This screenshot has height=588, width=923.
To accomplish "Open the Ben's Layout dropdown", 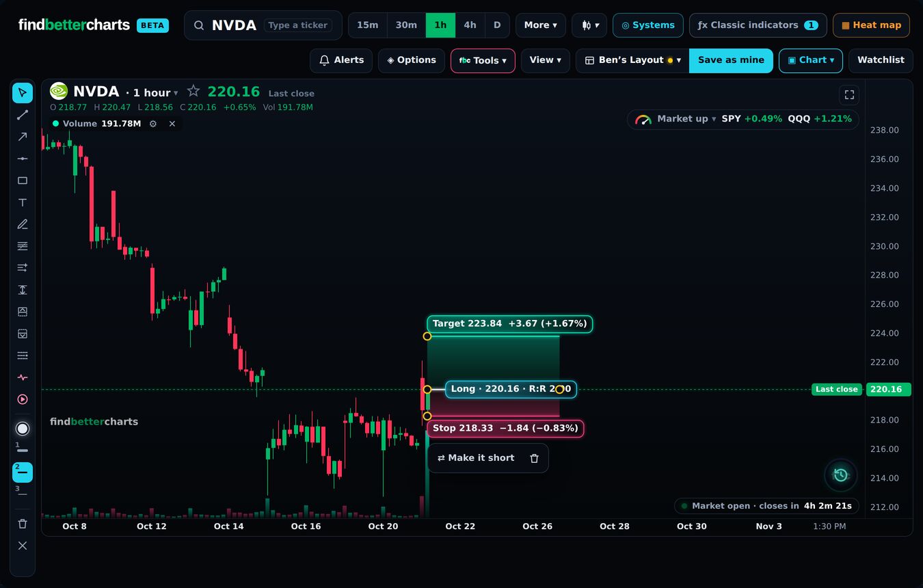I will 632,60.
